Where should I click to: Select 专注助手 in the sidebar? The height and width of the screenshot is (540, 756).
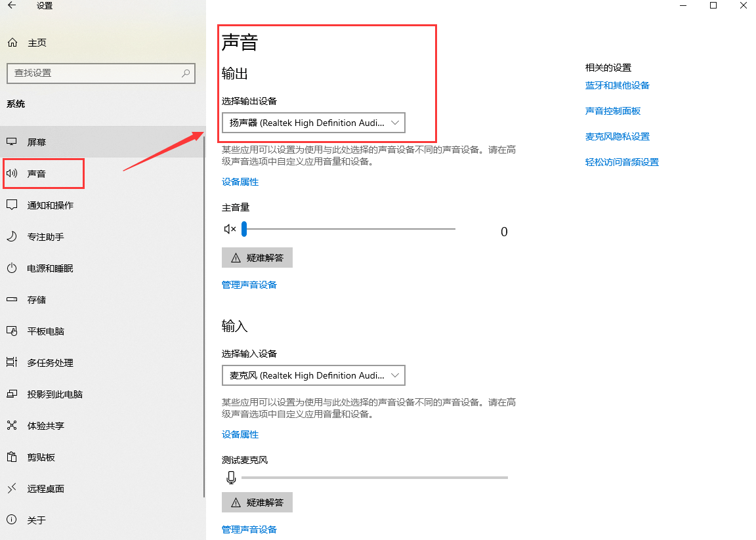11,236
